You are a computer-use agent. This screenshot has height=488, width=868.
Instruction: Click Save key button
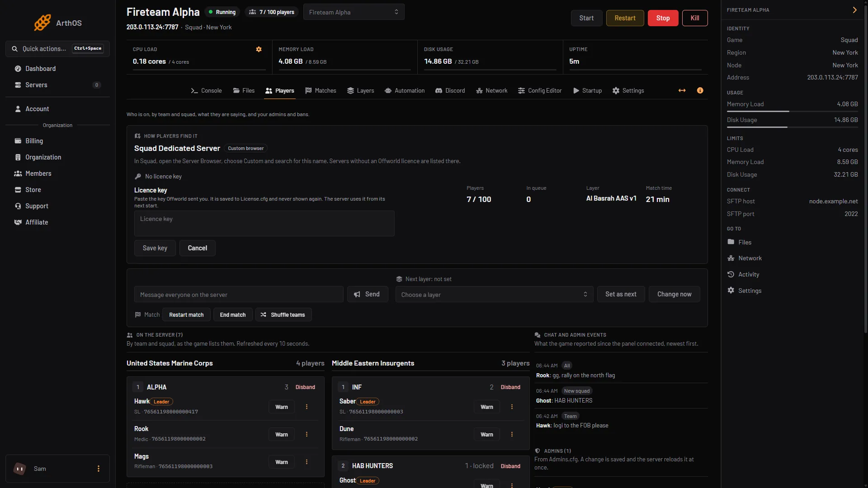(155, 248)
